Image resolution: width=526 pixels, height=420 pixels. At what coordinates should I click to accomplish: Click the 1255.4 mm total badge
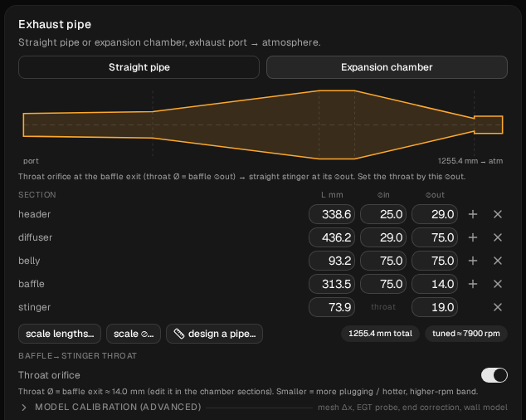[380, 334]
